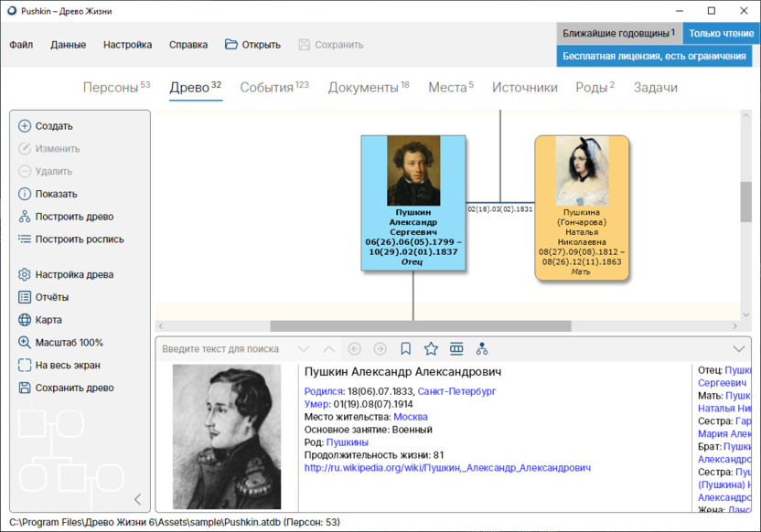The width and height of the screenshot is (761, 532).
Task: Click the tree scrollbar down arrow
Action: tap(746, 314)
